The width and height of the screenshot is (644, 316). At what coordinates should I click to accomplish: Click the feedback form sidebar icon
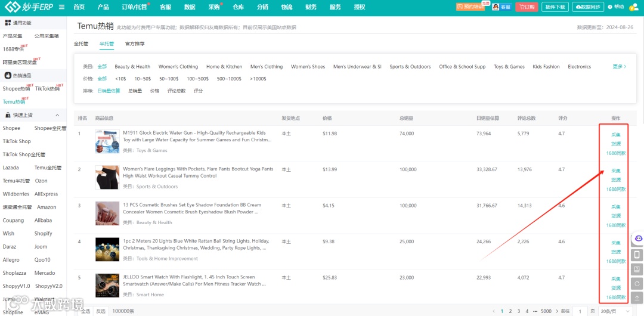click(637, 269)
